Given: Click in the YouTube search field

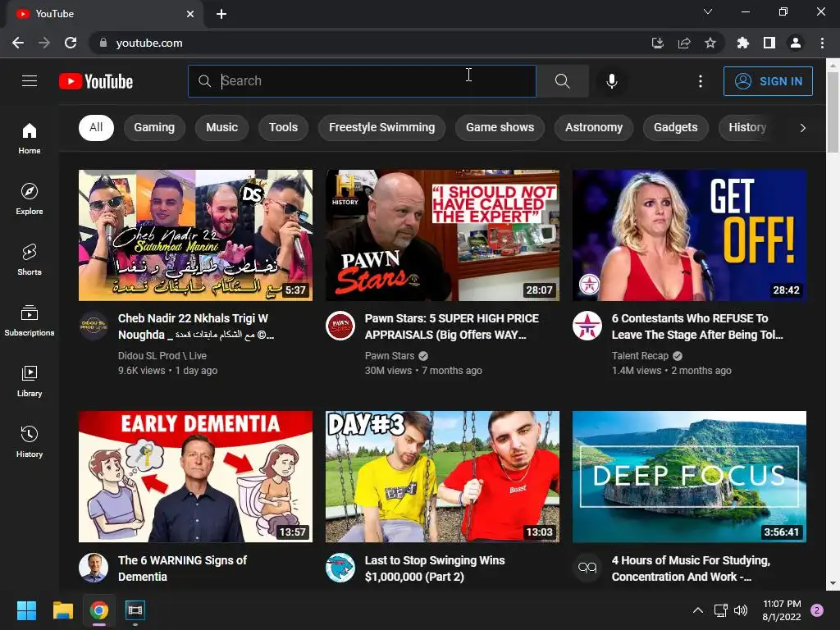Looking at the screenshot, I should point(362,81).
